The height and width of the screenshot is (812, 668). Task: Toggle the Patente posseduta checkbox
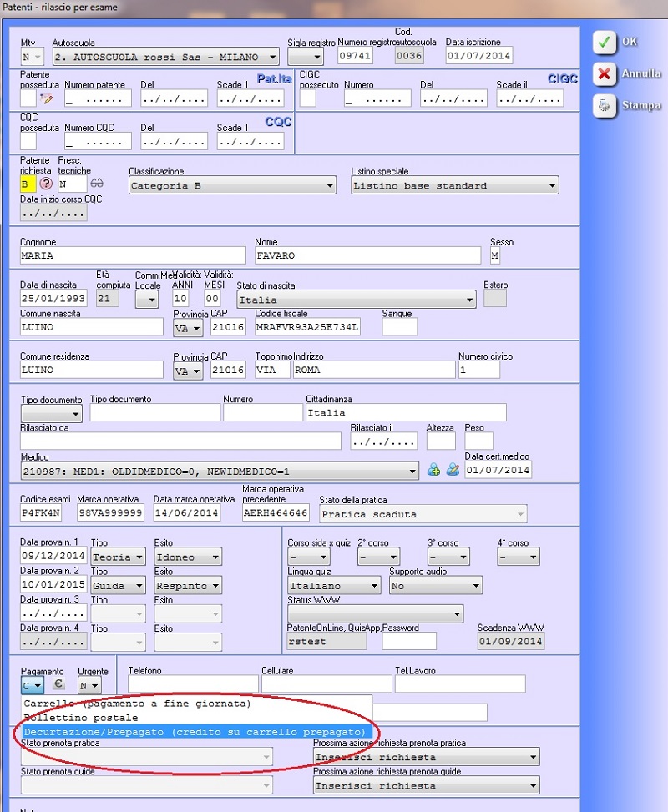coord(28,98)
